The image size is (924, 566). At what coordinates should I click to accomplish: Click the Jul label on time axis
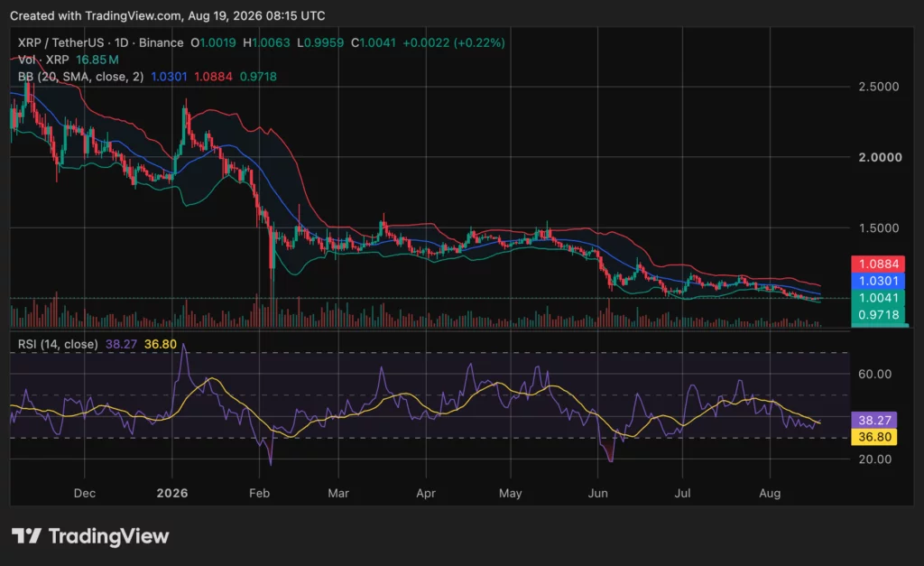pyautogui.click(x=682, y=493)
